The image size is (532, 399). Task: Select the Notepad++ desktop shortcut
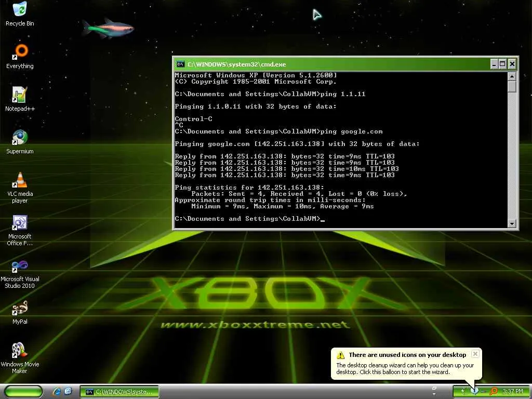20,99
